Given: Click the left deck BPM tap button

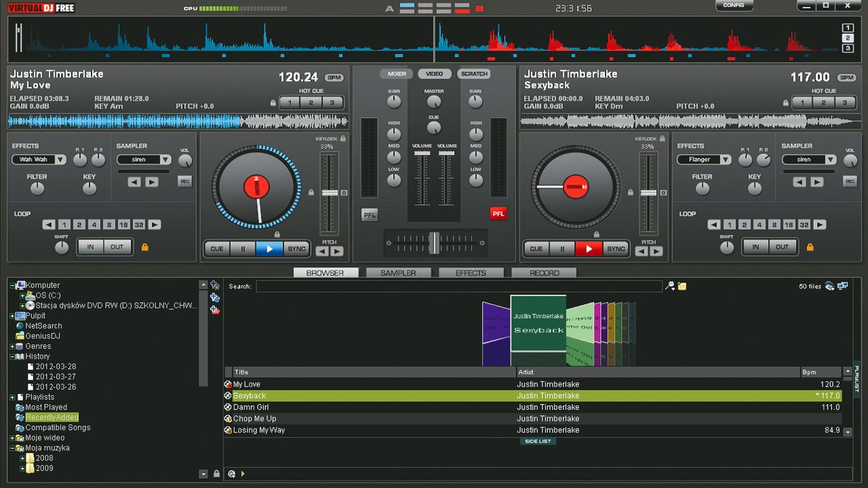Looking at the screenshot, I should pyautogui.click(x=334, y=78).
